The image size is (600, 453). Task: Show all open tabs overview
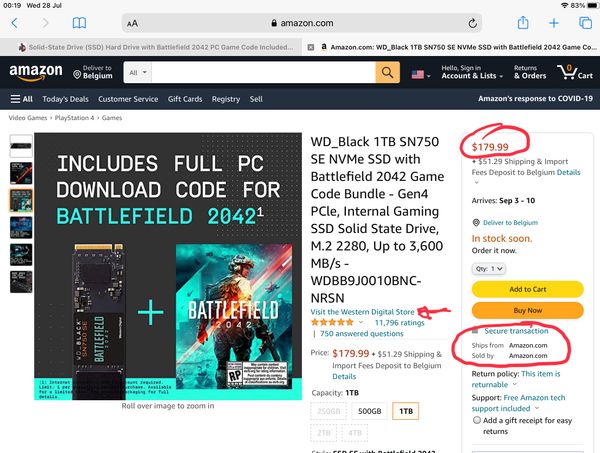click(585, 23)
